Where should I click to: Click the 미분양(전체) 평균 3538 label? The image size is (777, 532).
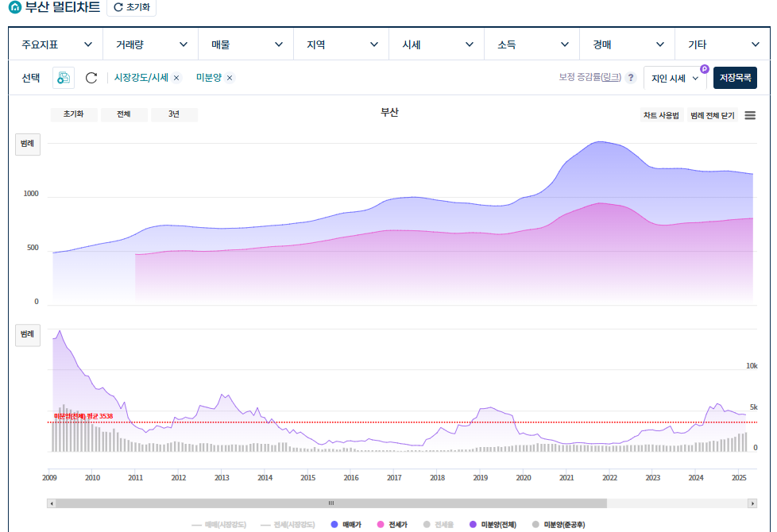click(x=83, y=416)
